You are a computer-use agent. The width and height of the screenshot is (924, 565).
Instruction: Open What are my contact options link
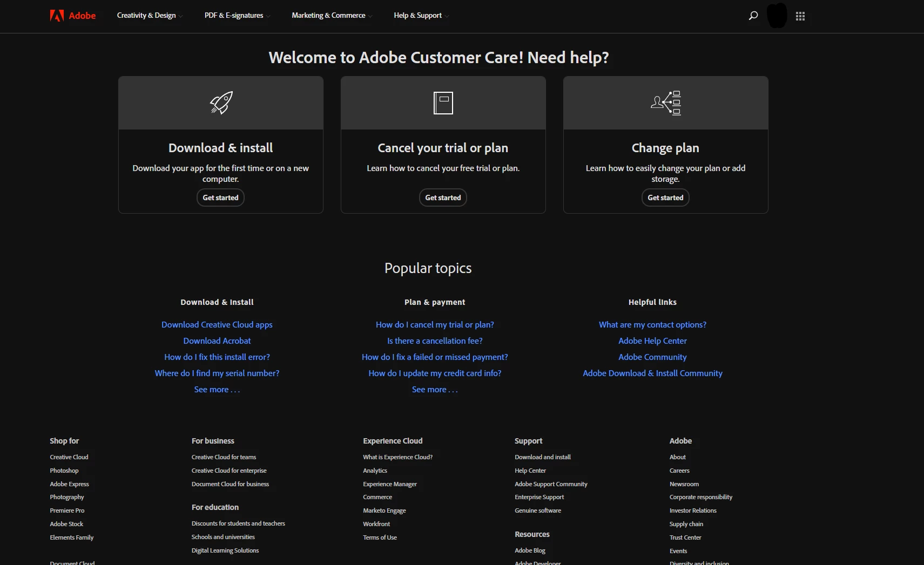tap(652, 324)
